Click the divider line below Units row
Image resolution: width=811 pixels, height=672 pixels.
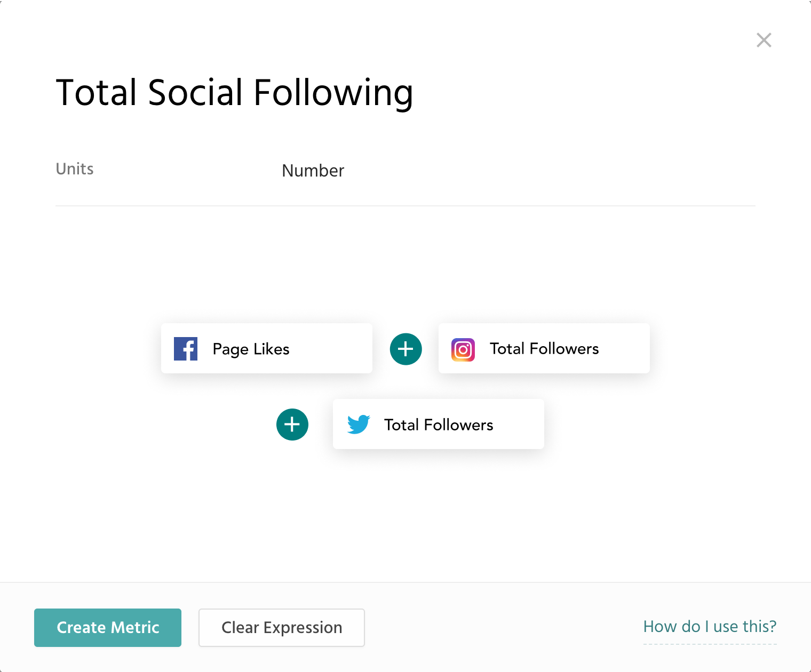[x=405, y=206]
